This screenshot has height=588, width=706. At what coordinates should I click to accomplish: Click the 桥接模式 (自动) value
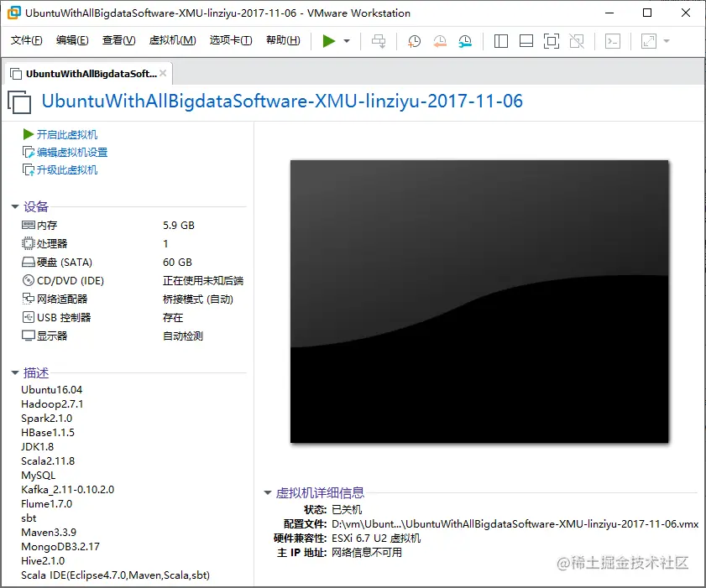coord(197,299)
